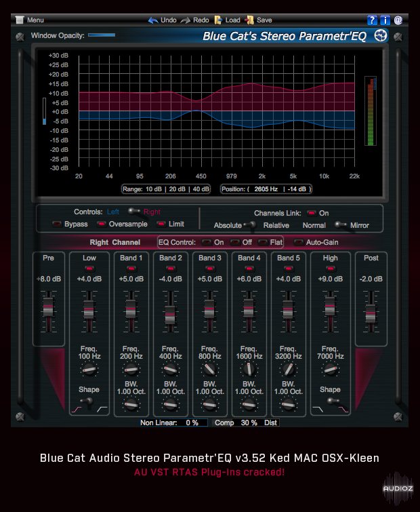Open the help question mark icon

point(372,20)
